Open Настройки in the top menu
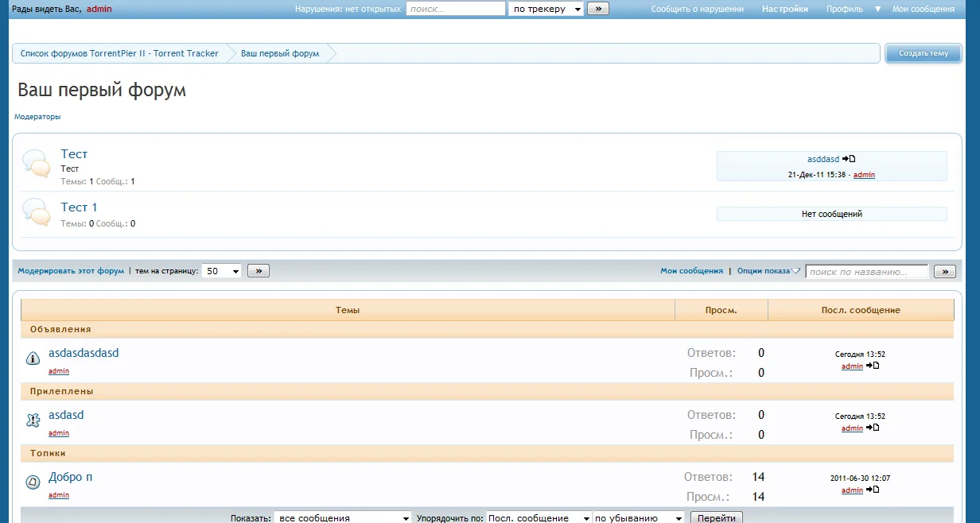 click(785, 9)
